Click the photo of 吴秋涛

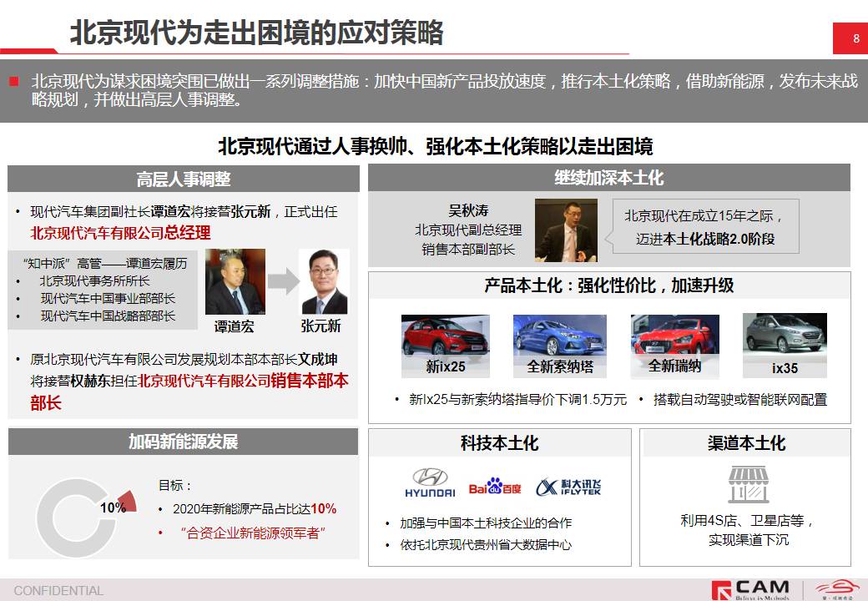(x=566, y=230)
